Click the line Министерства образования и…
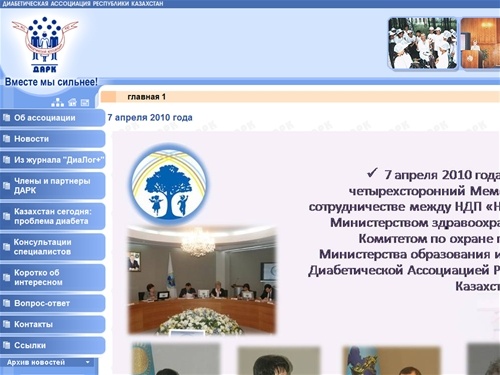Image resolution: width=500 pixels, height=375 pixels. pos(410,254)
